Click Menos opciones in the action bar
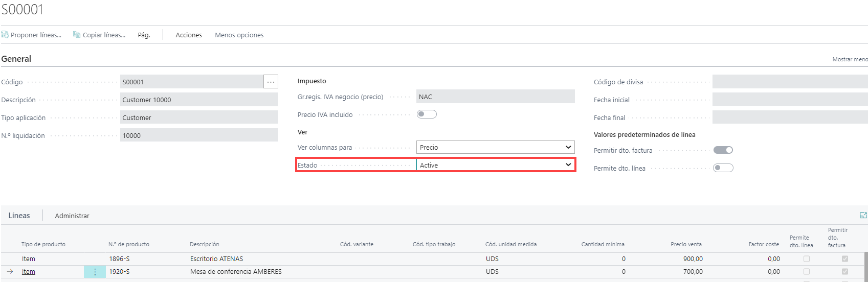868x282 pixels. tap(239, 35)
